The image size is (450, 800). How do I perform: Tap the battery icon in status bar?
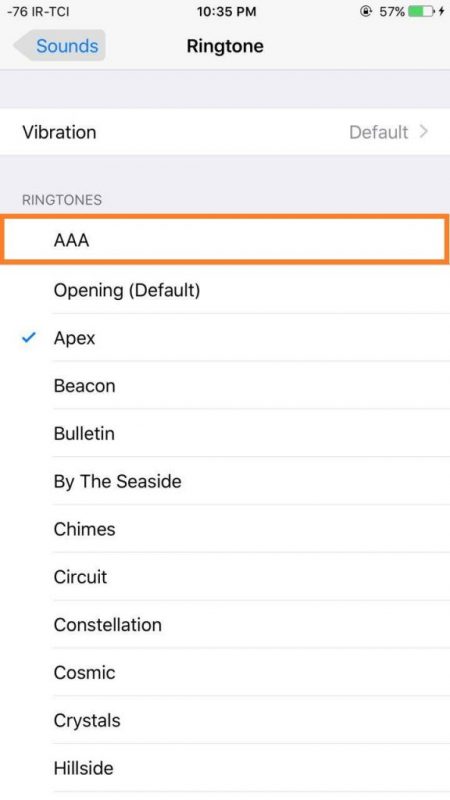421,11
